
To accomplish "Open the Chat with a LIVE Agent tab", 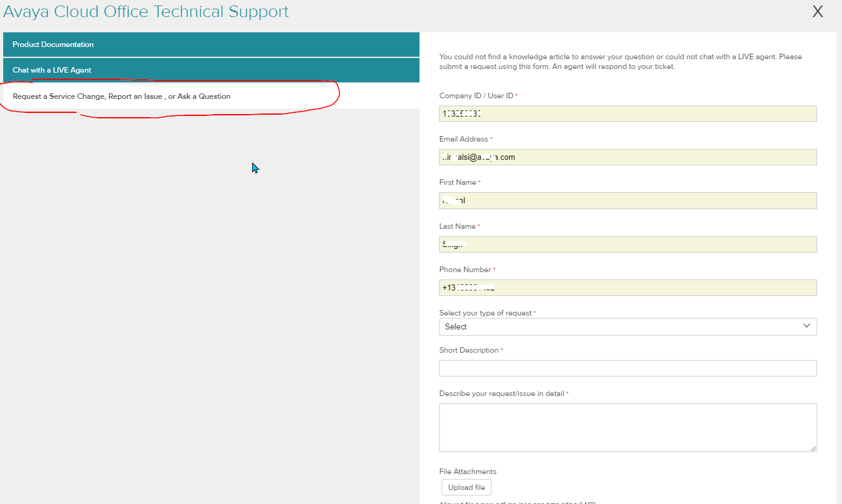I will [211, 70].
